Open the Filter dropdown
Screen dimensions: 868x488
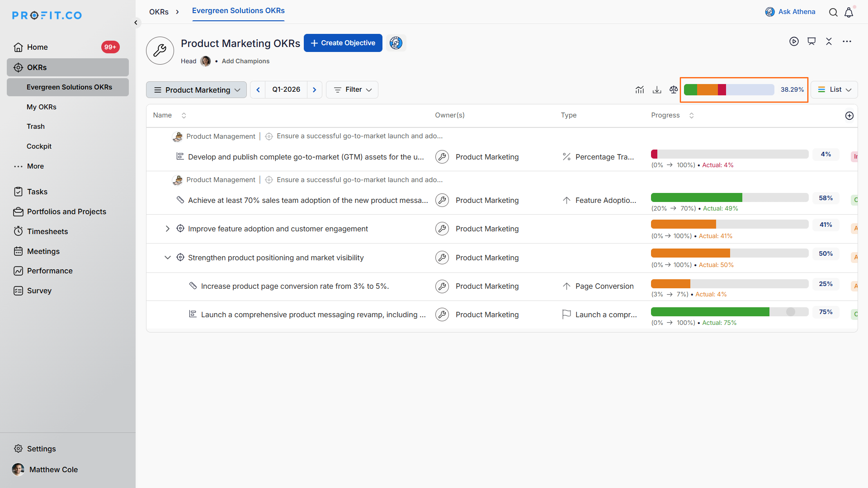click(x=352, y=90)
